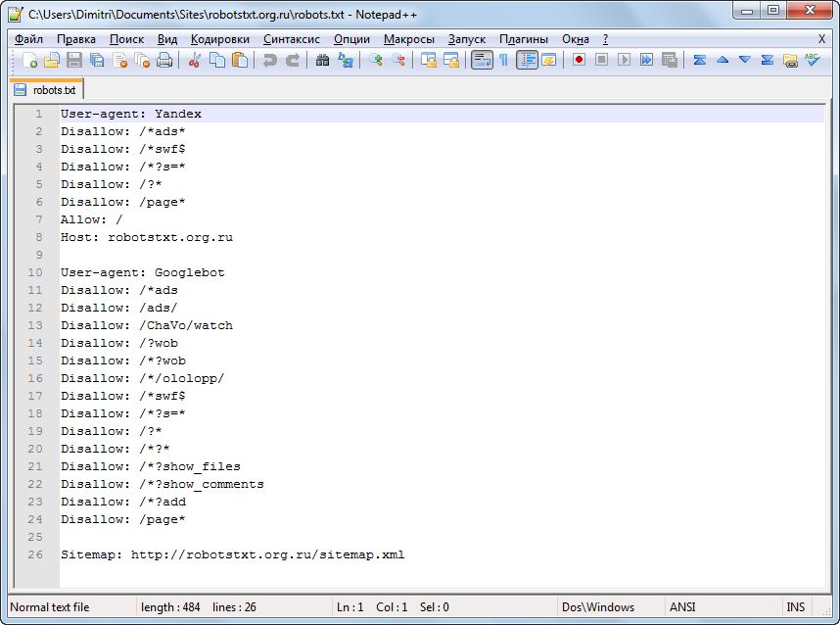Open the Поиск menu

126,39
